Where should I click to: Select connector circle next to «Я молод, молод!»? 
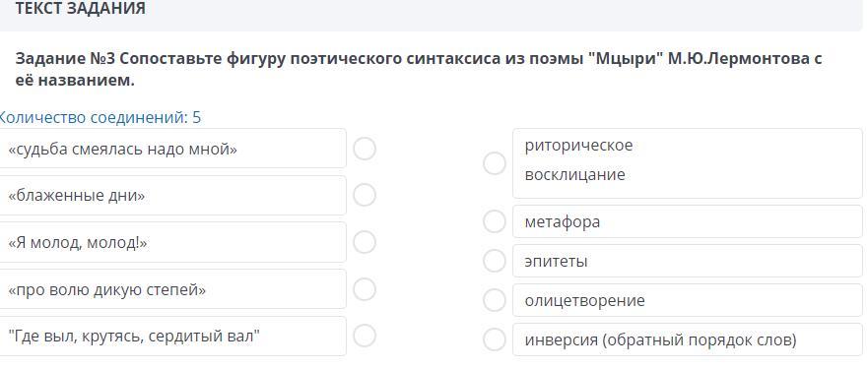point(365,242)
